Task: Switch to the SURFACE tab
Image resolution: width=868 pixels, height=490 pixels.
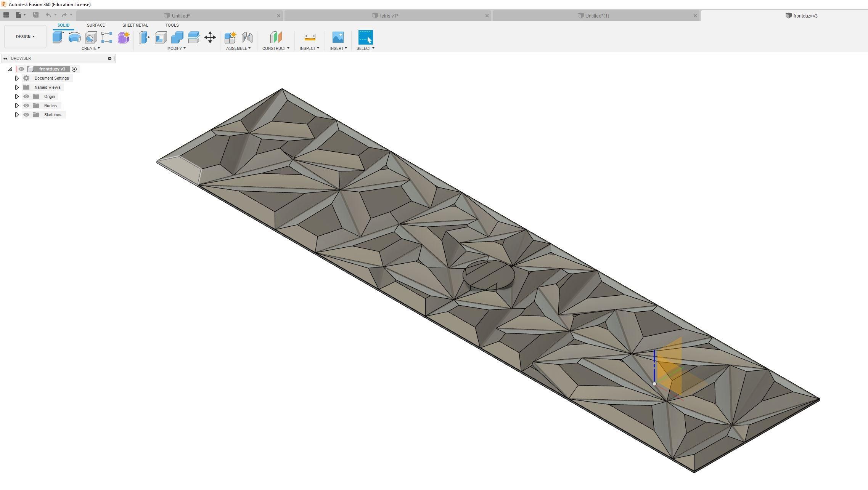Action: click(96, 25)
